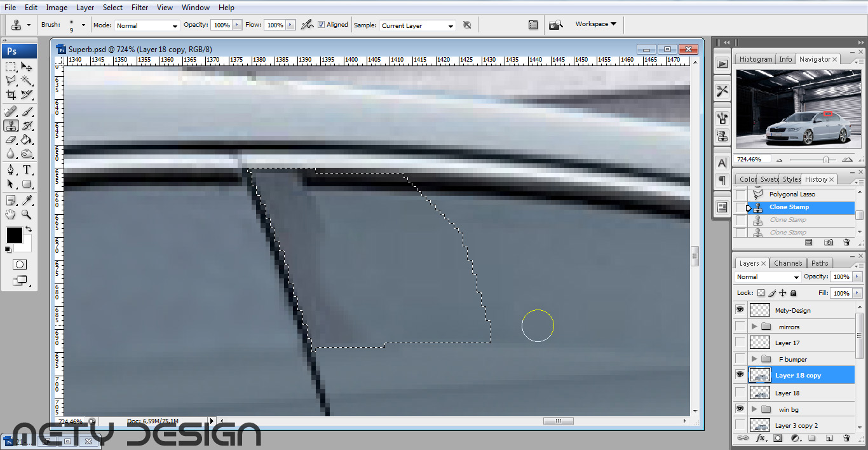The image size is (868, 450).
Task: Uncheck the Aligned checkbox
Action: point(322,25)
